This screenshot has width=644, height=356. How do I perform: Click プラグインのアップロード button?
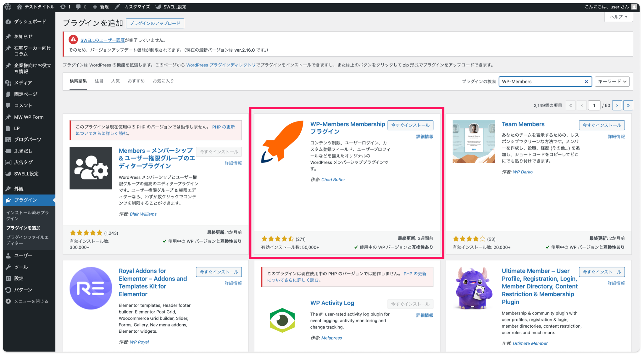155,23
